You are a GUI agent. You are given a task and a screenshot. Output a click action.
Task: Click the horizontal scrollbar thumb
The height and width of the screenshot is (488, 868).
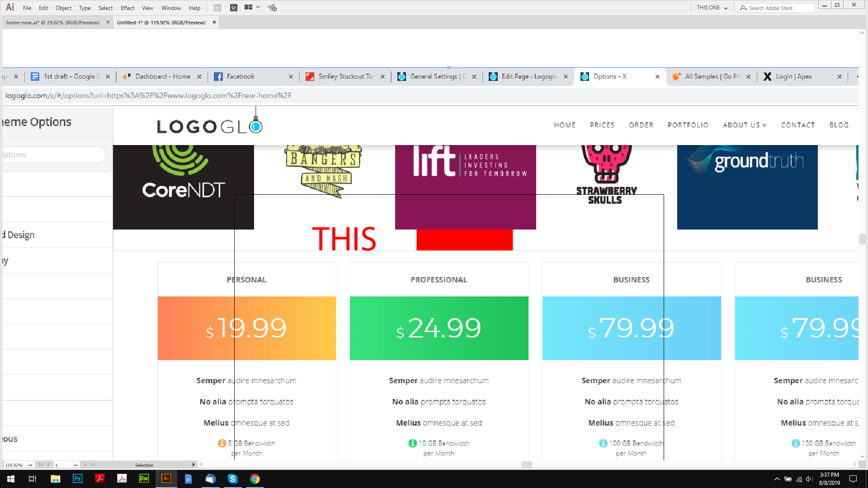527,464
